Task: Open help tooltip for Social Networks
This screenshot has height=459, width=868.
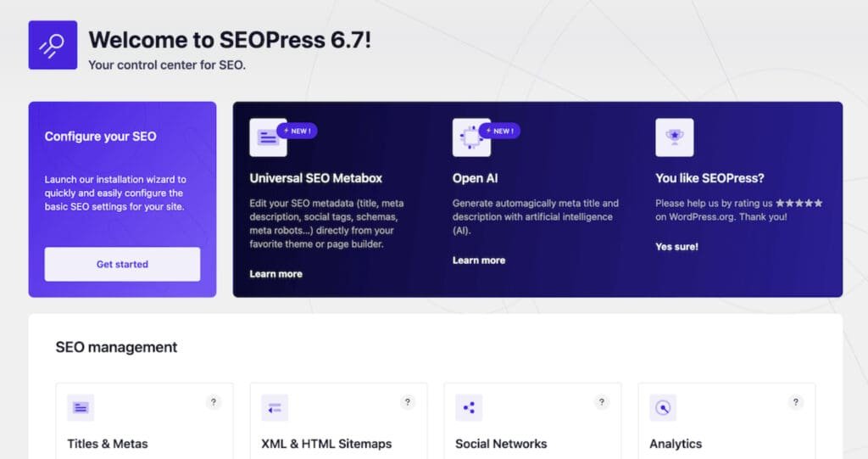Action: click(602, 402)
